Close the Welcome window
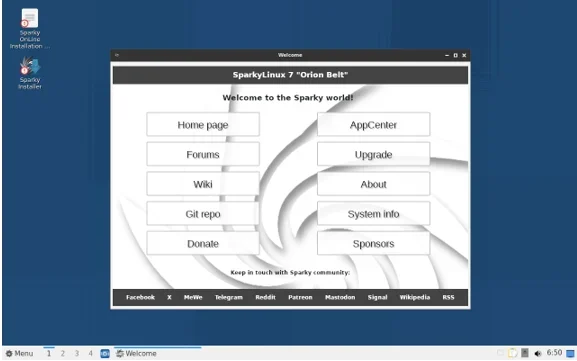The width and height of the screenshot is (577, 361). pos(464,55)
